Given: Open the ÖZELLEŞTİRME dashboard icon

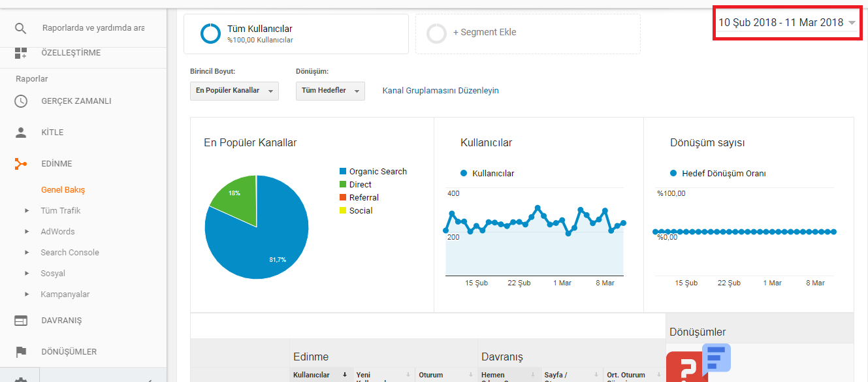Looking at the screenshot, I should (21, 53).
